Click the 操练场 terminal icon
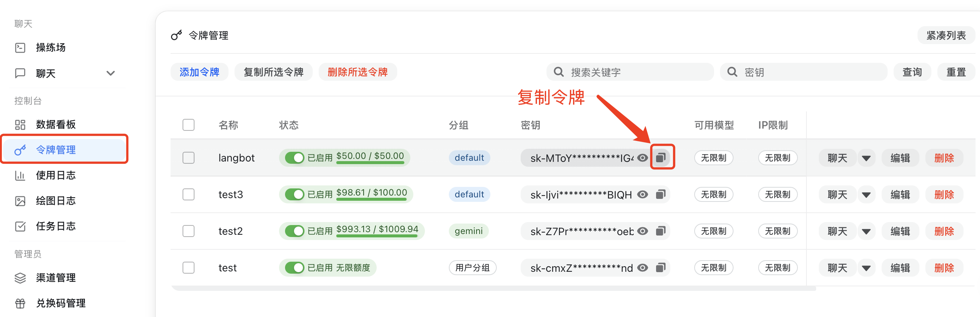The width and height of the screenshot is (980, 317). click(x=20, y=47)
